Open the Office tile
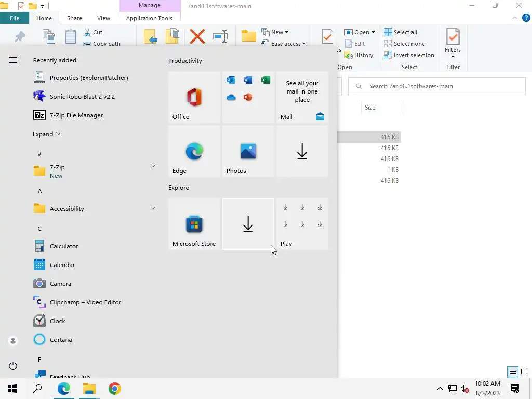Viewport: 532px width, 399px height. [194, 97]
